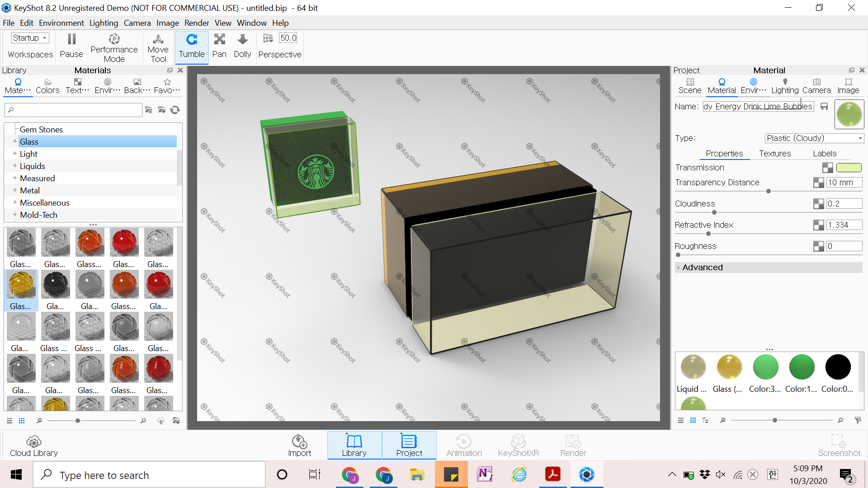Pause the real-time render
This screenshot has height=488, width=868.
tap(71, 46)
